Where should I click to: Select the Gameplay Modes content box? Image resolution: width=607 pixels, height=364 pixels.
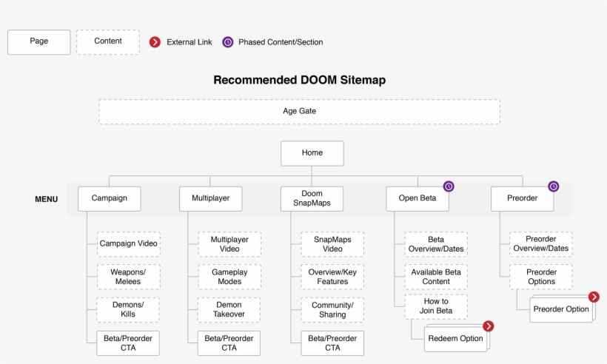coord(229,277)
